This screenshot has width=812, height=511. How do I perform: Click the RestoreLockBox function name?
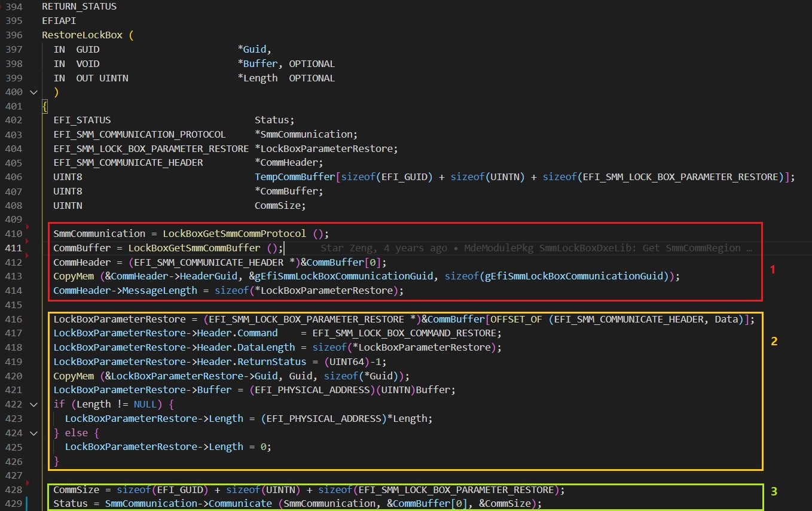point(82,35)
